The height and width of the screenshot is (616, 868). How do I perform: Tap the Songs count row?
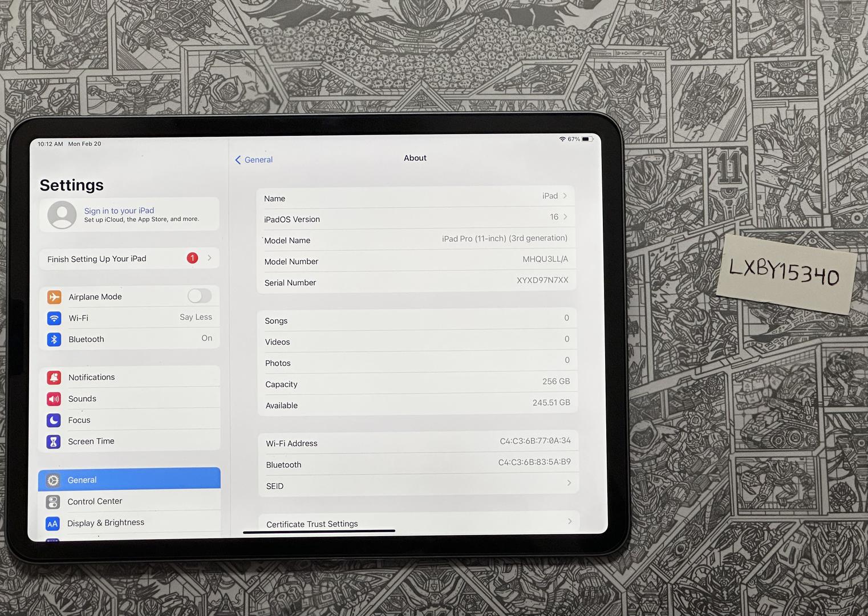click(x=417, y=319)
